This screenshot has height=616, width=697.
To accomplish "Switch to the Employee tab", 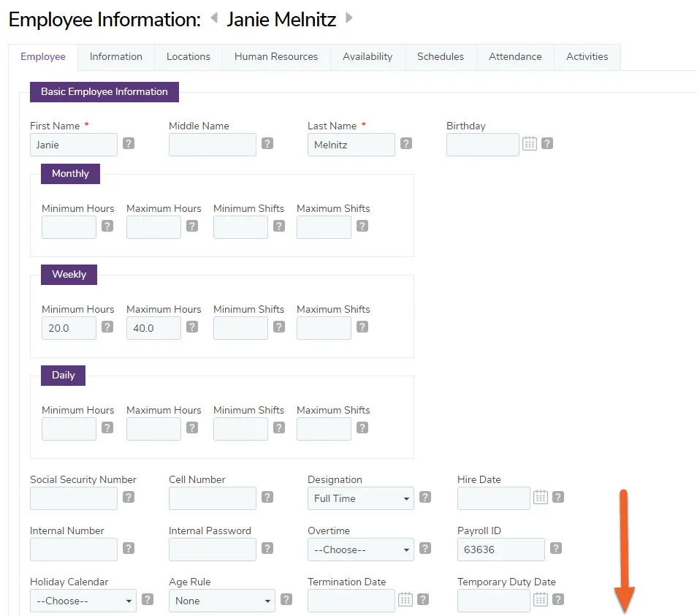I will 42,57.
